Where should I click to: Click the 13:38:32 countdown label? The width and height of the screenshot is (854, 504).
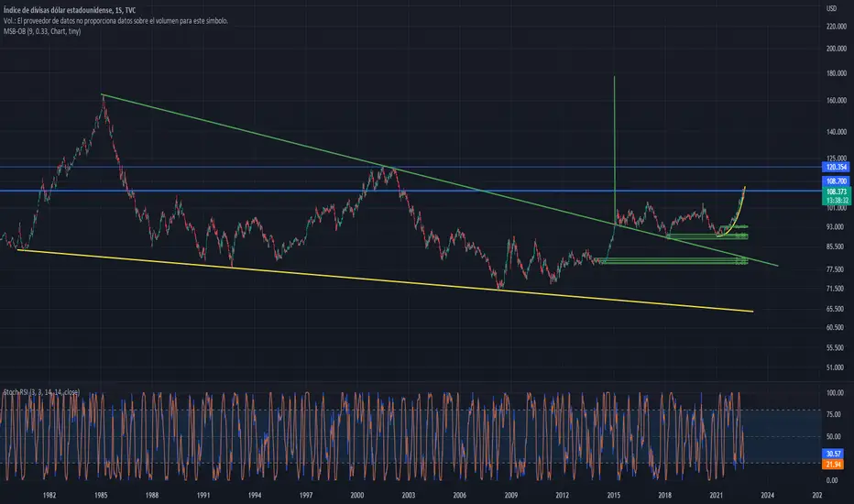point(836,201)
